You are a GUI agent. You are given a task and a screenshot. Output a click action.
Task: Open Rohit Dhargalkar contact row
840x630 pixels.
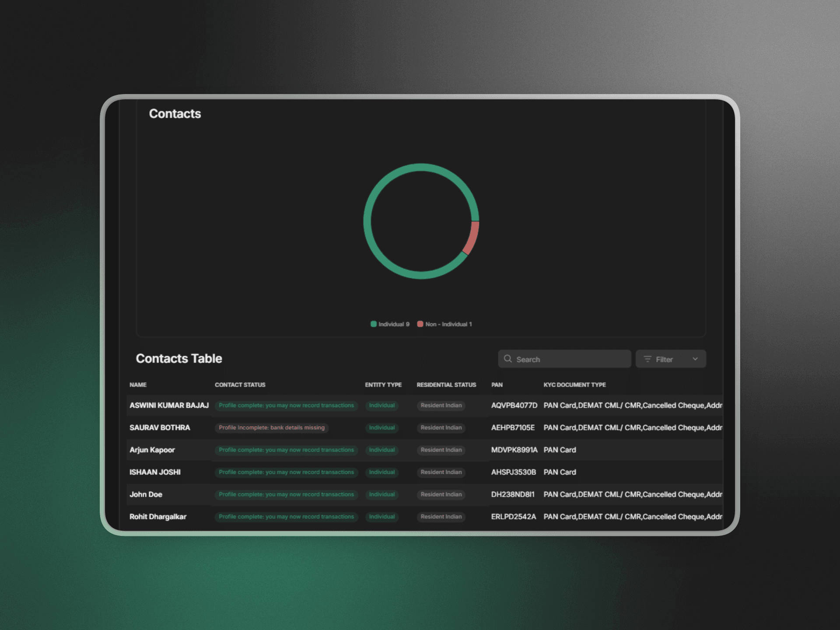[157, 517]
